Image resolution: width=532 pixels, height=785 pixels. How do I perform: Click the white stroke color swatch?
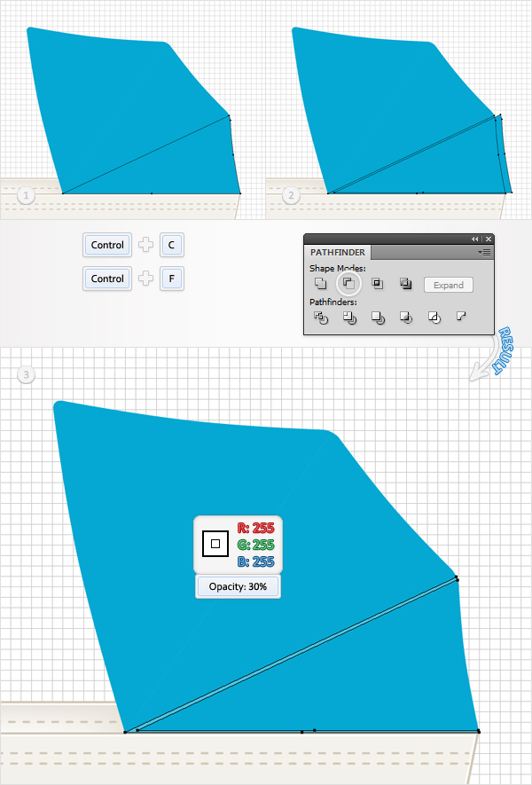tap(215, 544)
